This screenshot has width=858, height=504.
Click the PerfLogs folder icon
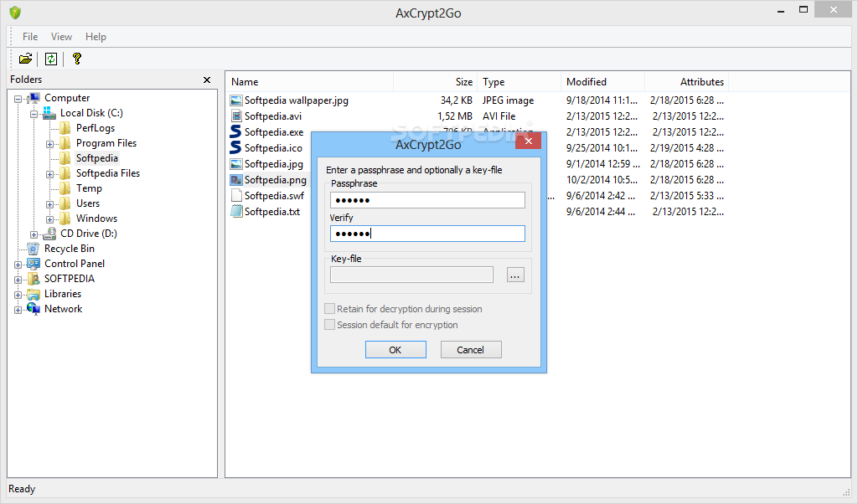pos(65,128)
